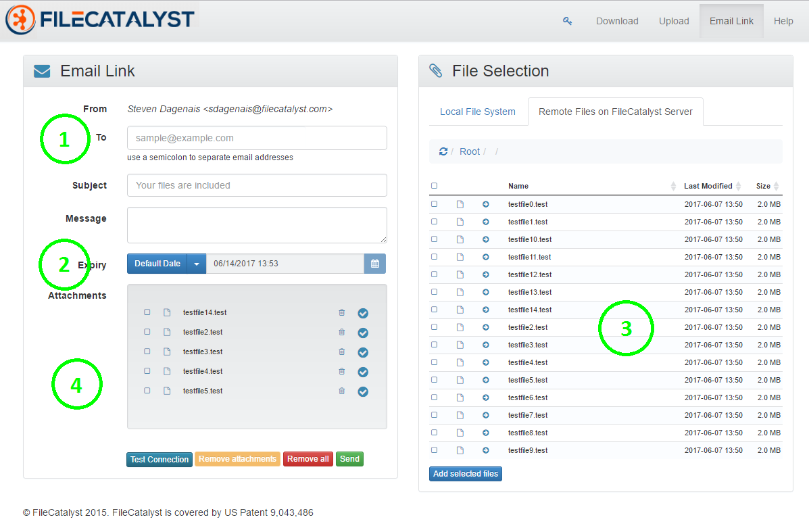809x532 pixels.
Task: Click the blue arrow icon for testfile9.test
Action: 485,450
